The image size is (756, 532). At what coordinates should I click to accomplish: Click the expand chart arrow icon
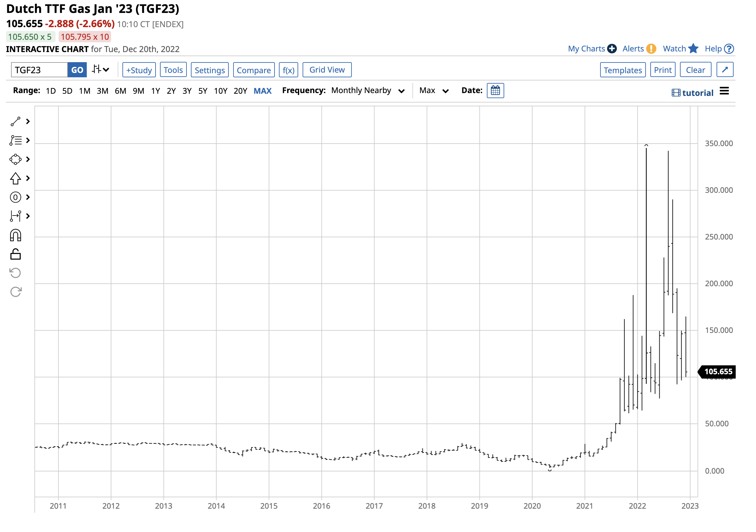(x=725, y=70)
